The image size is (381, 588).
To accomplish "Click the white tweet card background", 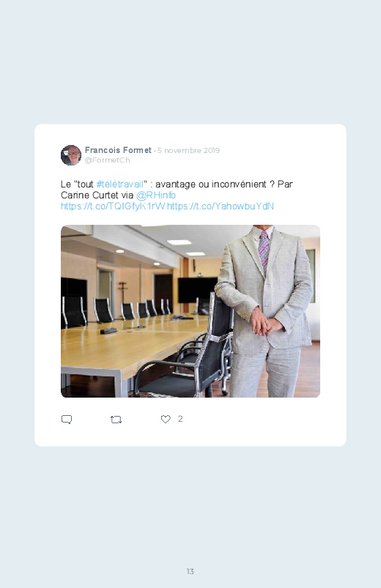I will tap(190, 285).
